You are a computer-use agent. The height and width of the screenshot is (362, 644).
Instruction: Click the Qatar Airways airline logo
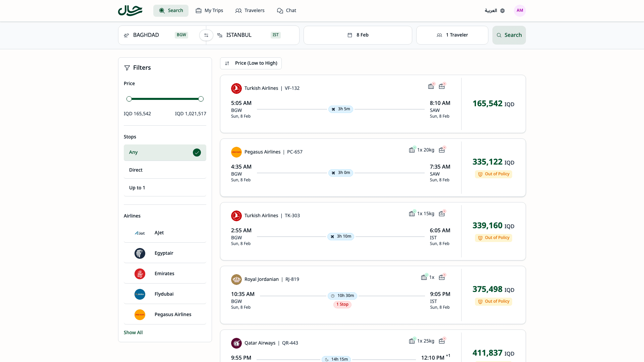236,343
